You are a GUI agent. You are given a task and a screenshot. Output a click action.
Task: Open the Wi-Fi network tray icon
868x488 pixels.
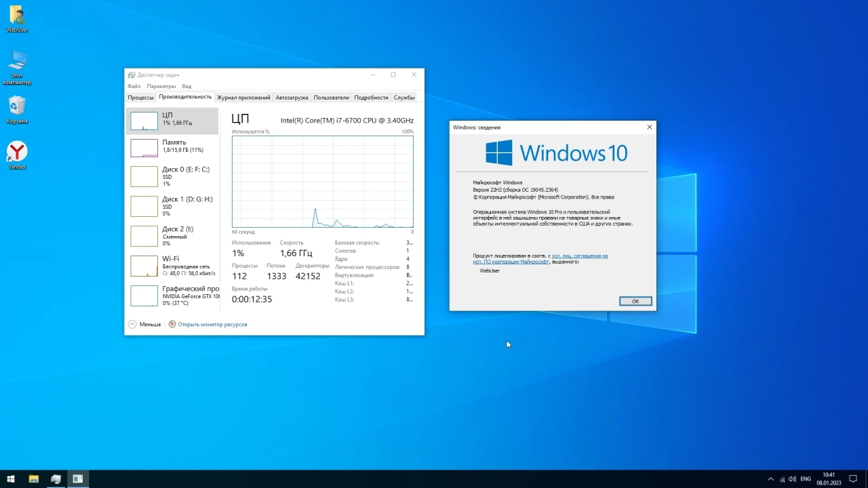pyautogui.click(x=782, y=479)
